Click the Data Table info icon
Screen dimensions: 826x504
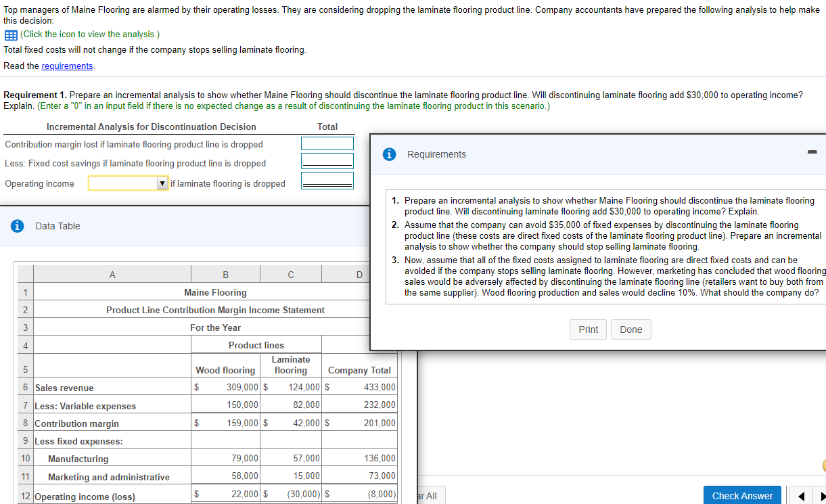point(18,226)
